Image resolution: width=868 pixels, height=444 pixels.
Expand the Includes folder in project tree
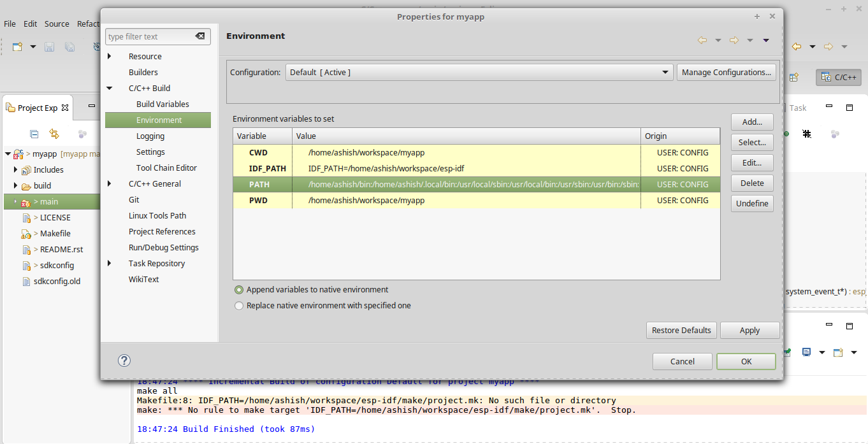click(15, 169)
